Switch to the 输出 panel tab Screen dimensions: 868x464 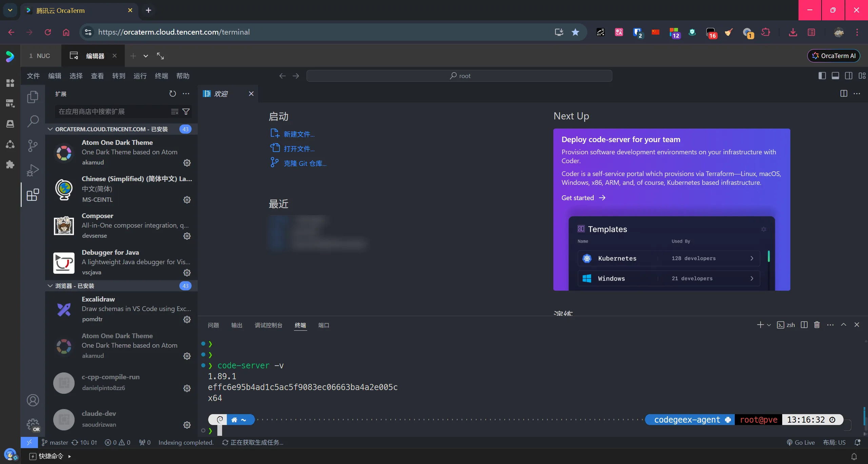pos(237,325)
